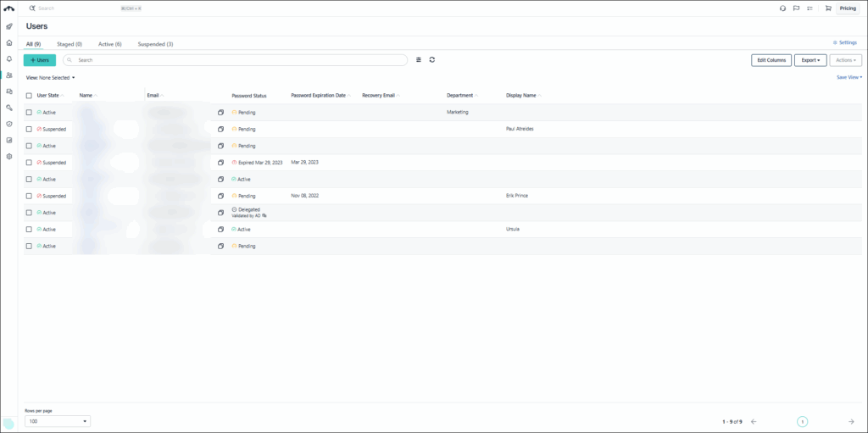Check the Delegated password row checkbox
868x433 pixels.
[29, 213]
